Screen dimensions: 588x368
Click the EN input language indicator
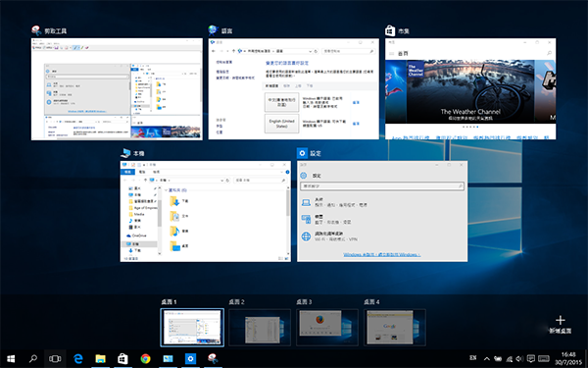pyautogui.click(x=473, y=358)
